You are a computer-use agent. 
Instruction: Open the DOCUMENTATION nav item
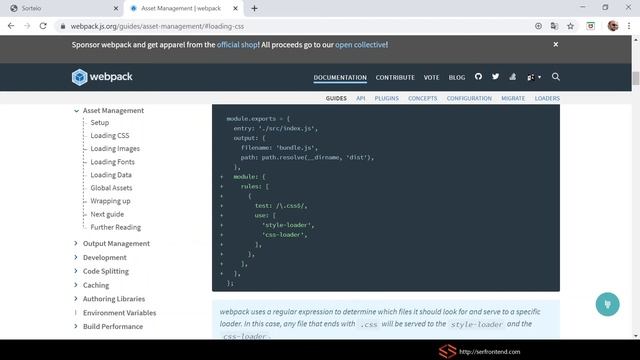340,77
